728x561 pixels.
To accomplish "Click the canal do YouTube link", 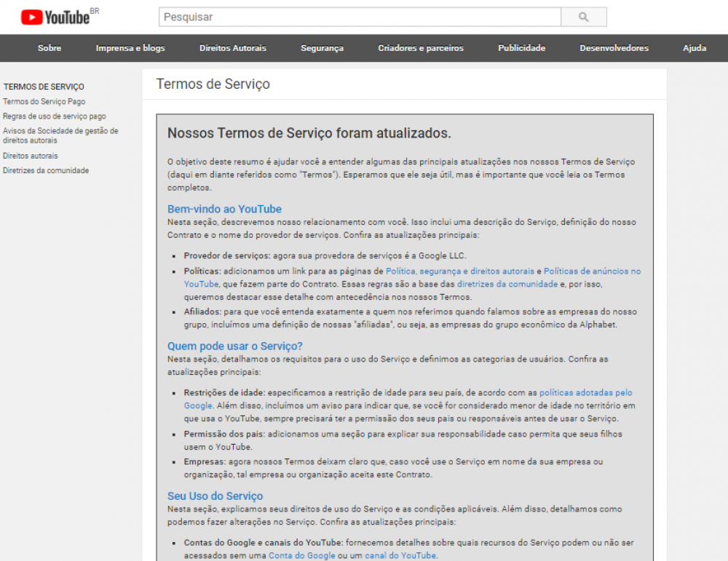I will click(400, 554).
